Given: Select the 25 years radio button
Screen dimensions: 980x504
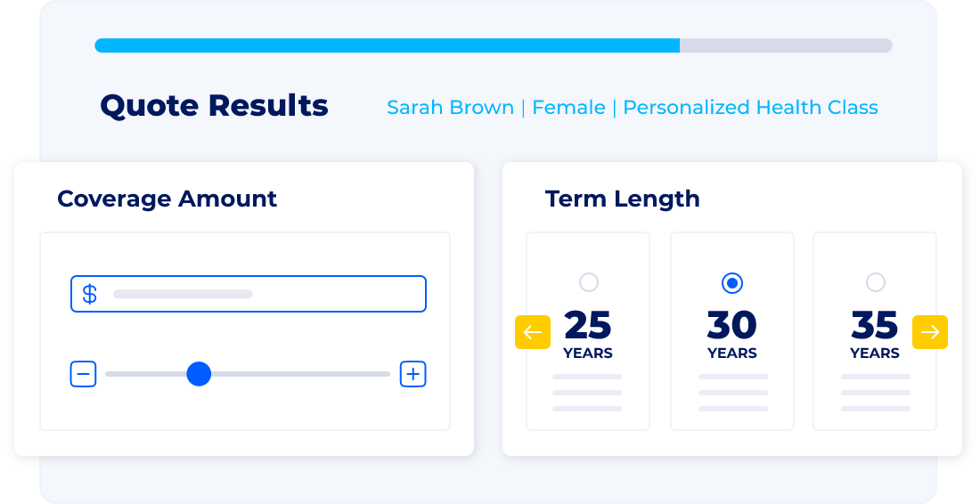Looking at the screenshot, I should click(x=589, y=282).
